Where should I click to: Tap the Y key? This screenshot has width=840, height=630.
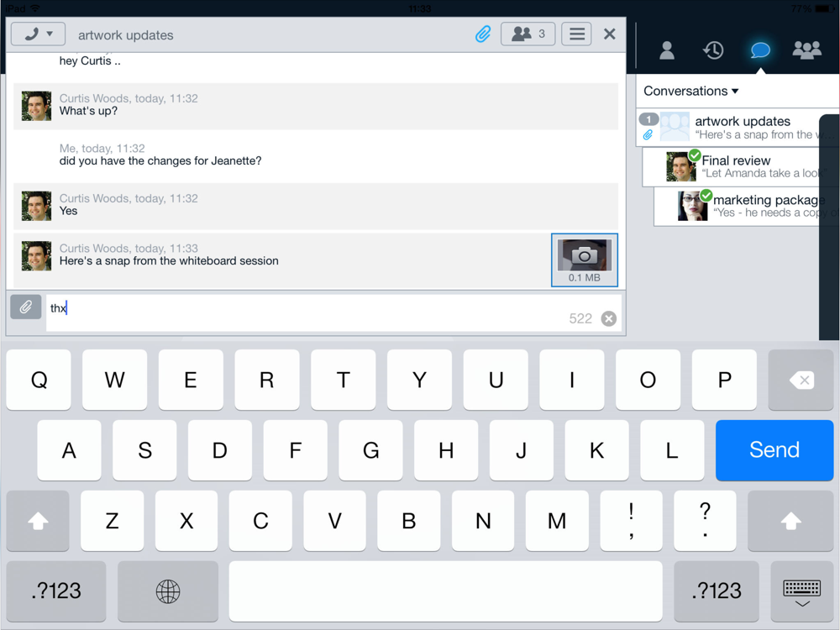pos(419,380)
